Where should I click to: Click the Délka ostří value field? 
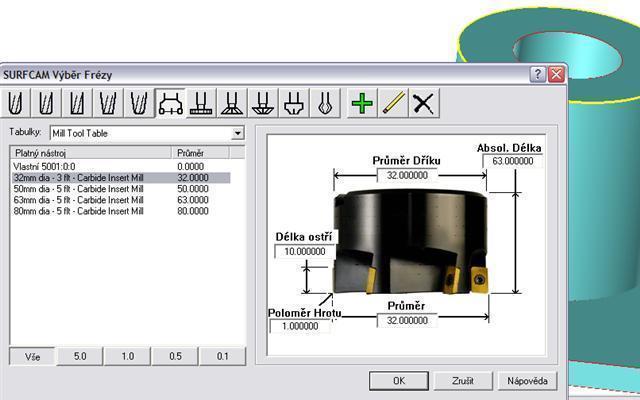tap(304, 251)
